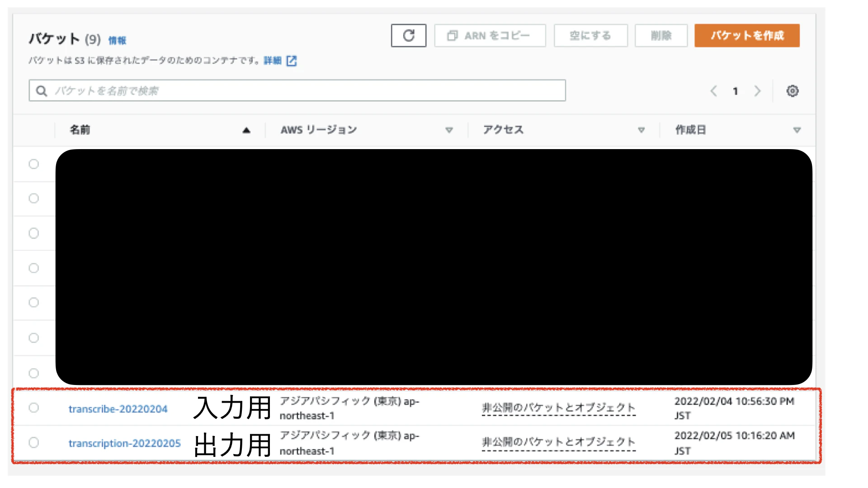This screenshot has height=488, width=868.
Task: Select the radio button for transcribe-20220204
Action: coord(33,408)
